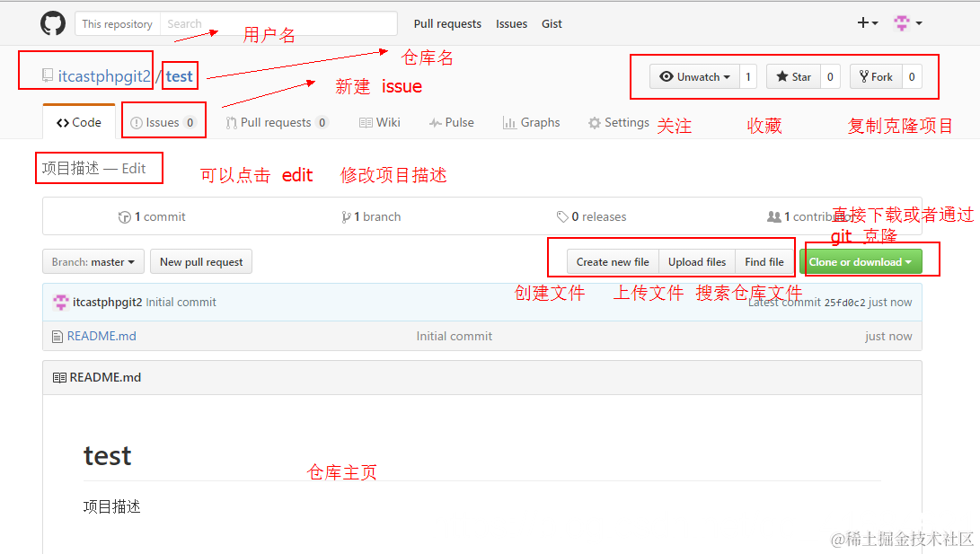The height and width of the screenshot is (554, 980).
Task: Open the plus create-new menu
Action: (x=868, y=23)
